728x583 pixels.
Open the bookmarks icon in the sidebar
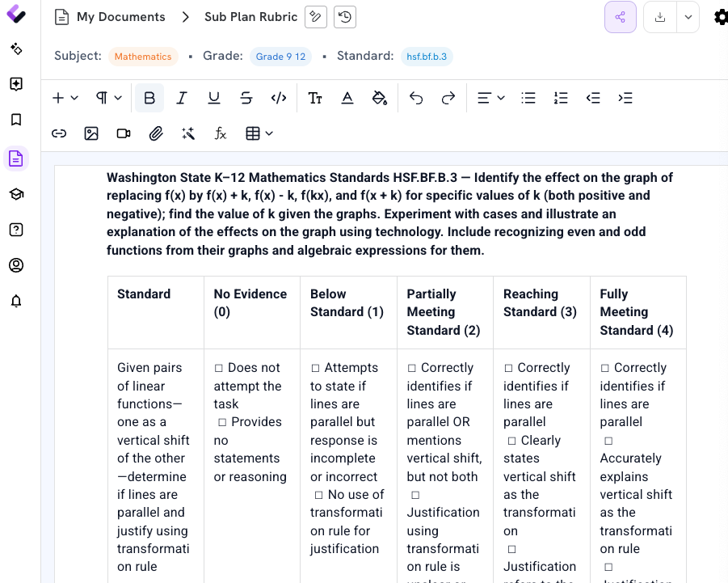coord(16,120)
